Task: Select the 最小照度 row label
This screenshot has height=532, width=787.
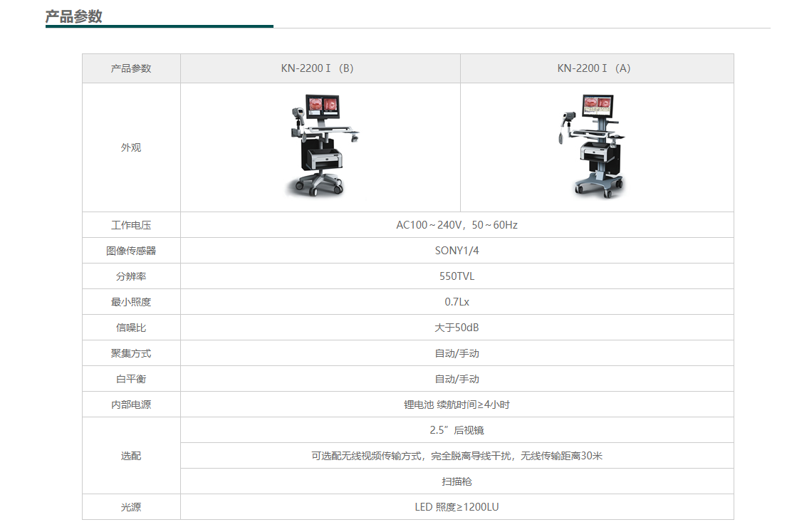Action: pos(131,302)
